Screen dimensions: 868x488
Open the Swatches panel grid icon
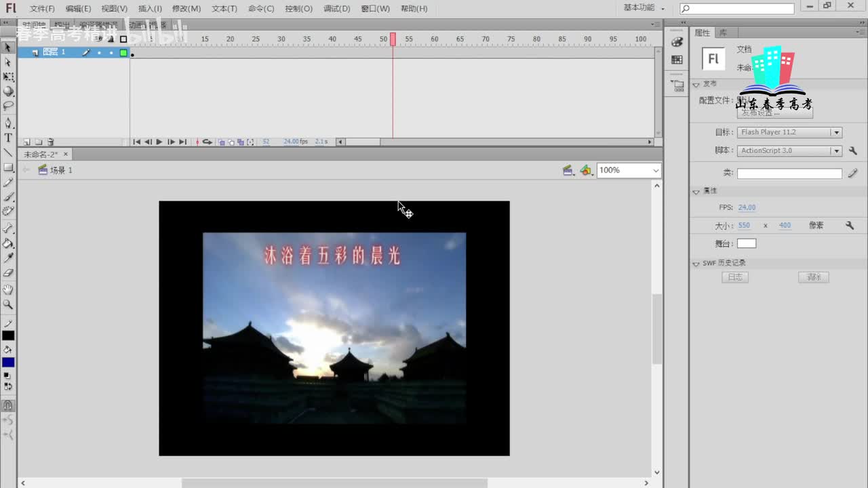coord(677,60)
